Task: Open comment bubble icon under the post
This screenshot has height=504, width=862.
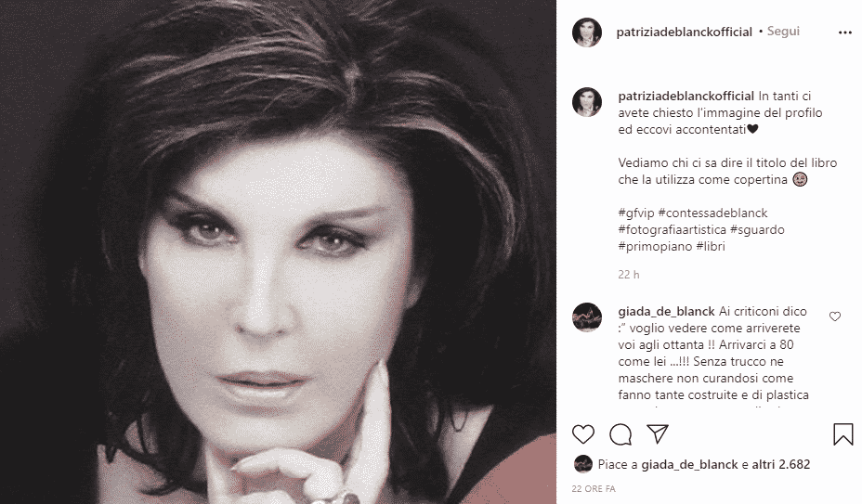Action: pos(620,434)
